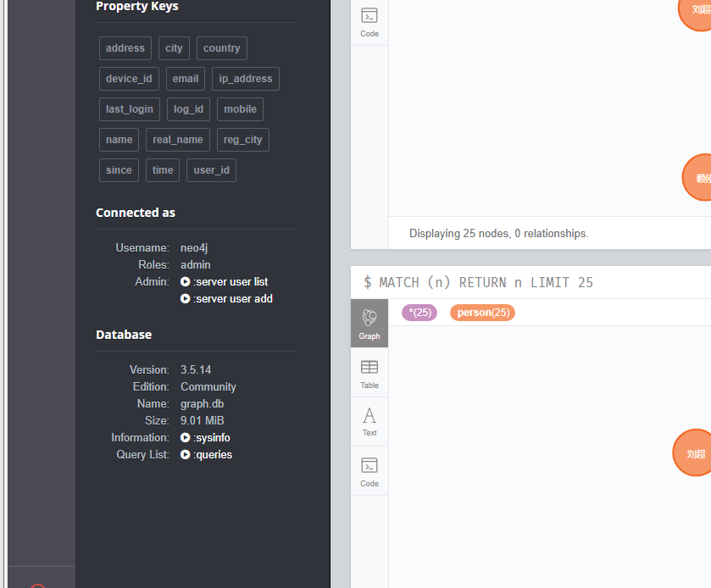Screen dimensions: 711x588
Task: Choose the reg_city property key
Action: click(242, 140)
